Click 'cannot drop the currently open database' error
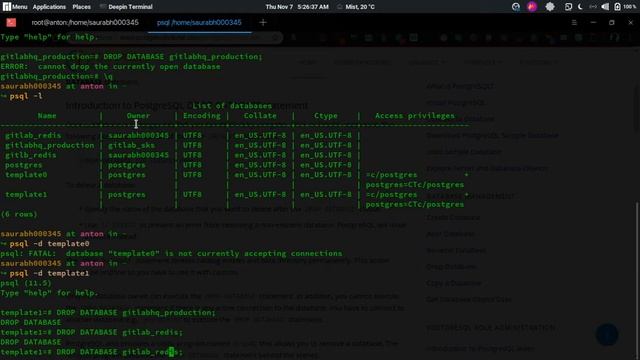The width and height of the screenshot is (640, 360). click(129, 67)
